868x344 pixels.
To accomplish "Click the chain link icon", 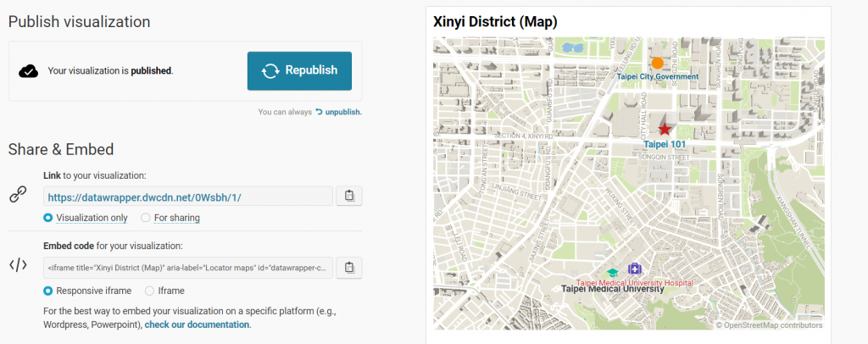I will click(19, 194).
